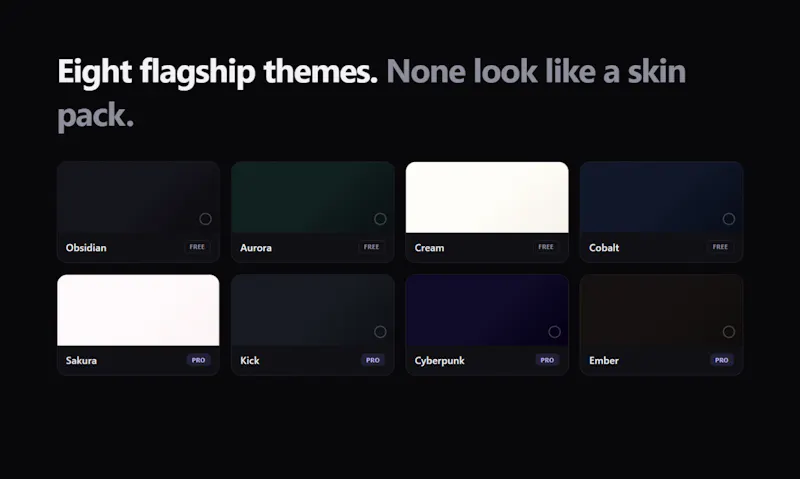800x479 pixels.
Task: Click the "Cream" theme name
Action: [430, 248]
